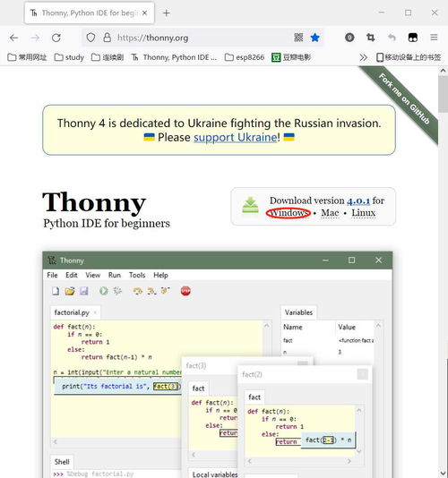Viewport: 448px width, 478px height.
Task: Click the Windows download link
Action: pos(289,213)
